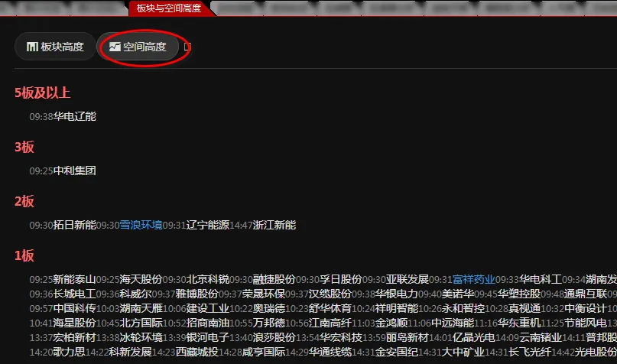Screen dimensions: 617x364
Task: Open stock 丽岛新材
Action: [x=408, y=338]
